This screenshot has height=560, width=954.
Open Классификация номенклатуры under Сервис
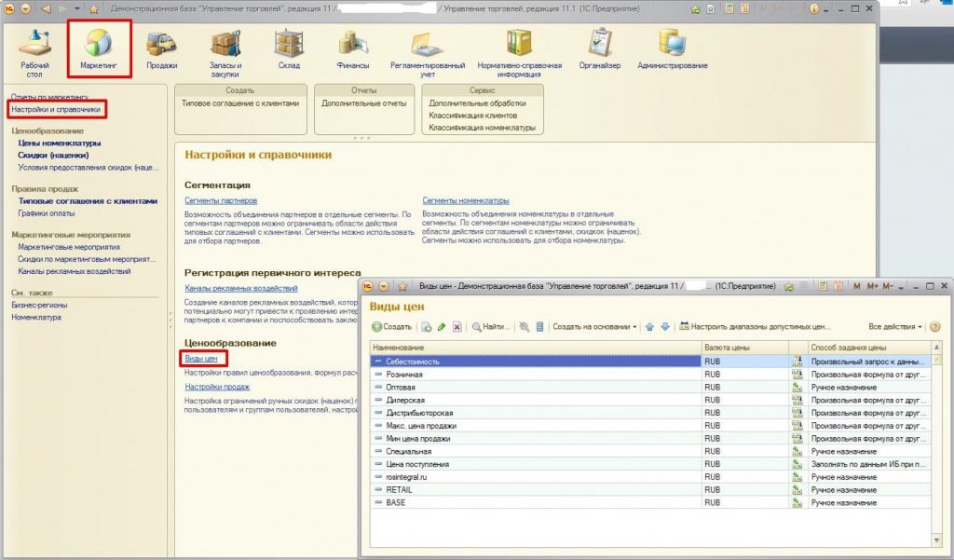(x=482, y=128)
